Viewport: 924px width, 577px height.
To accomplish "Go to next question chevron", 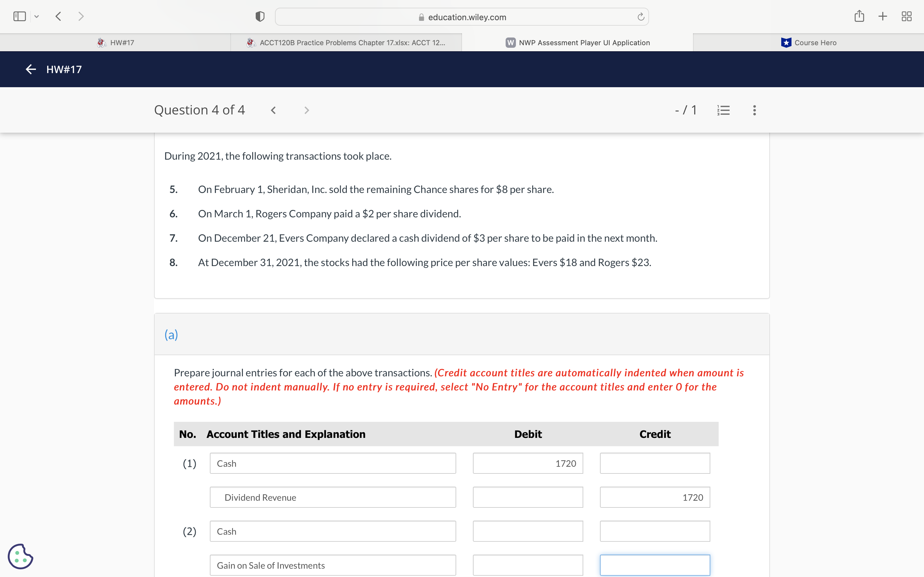I will click(x=306, y=110).
